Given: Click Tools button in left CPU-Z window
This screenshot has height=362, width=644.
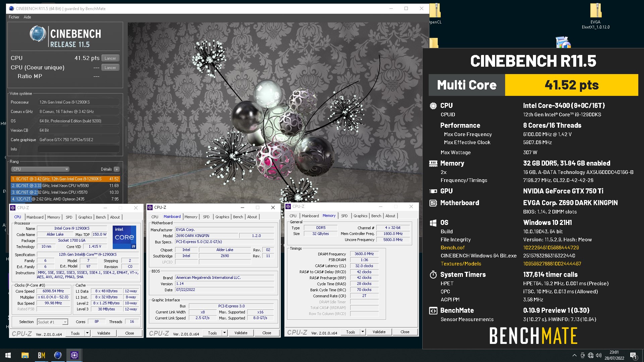Looking at the screenshot, I should point(75,333).
